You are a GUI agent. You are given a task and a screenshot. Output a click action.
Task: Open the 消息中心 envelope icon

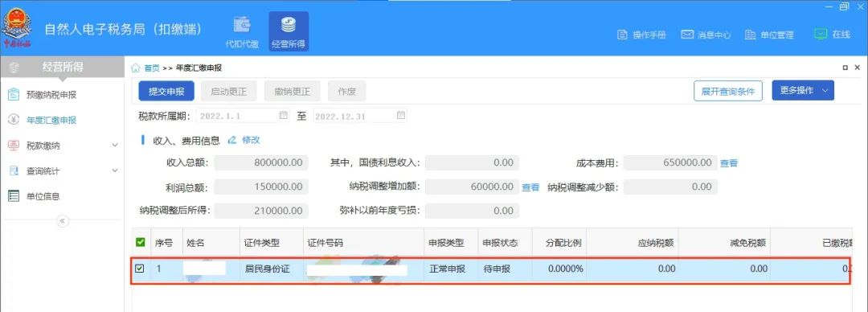687,35
